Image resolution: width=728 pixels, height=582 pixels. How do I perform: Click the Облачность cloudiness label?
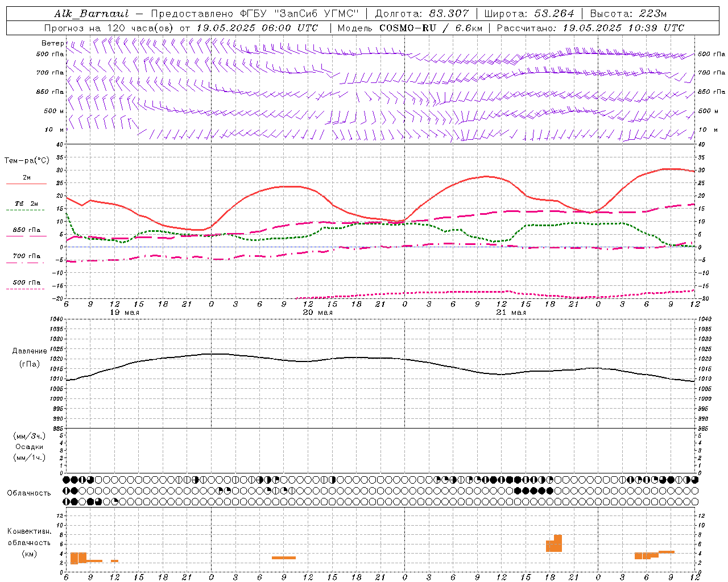click(29, 493)
